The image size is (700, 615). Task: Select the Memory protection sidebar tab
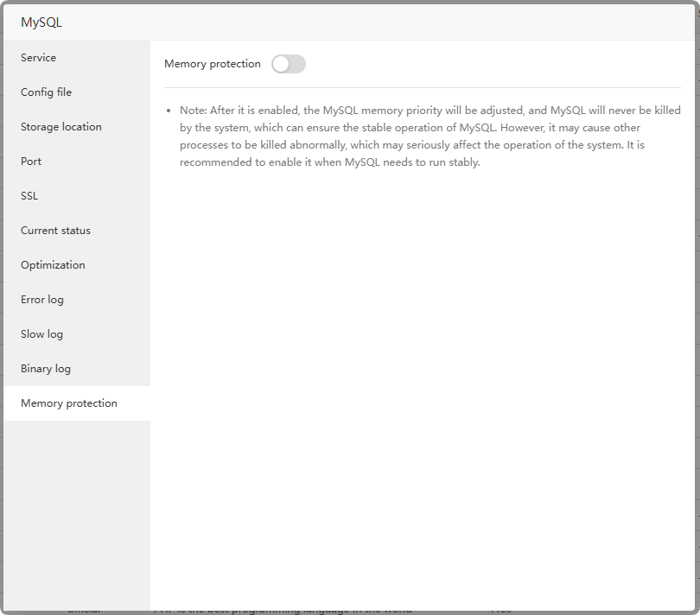(77, 403)
